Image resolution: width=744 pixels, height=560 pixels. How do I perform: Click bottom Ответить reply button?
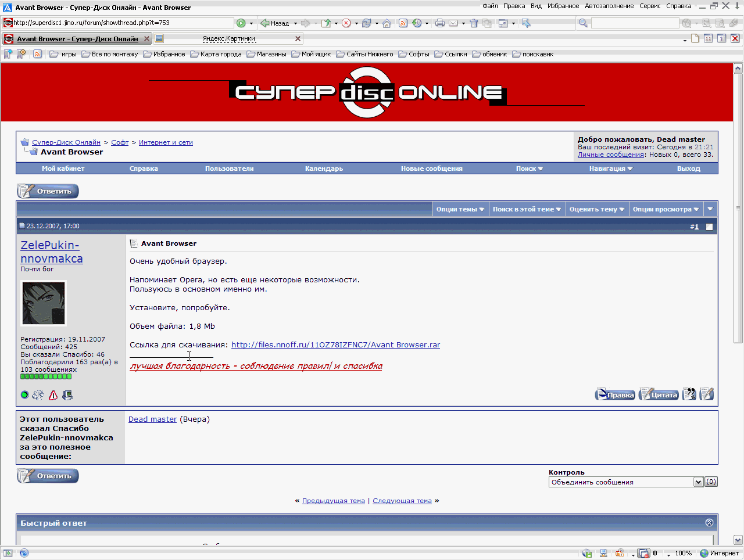(x=48, y=476)
